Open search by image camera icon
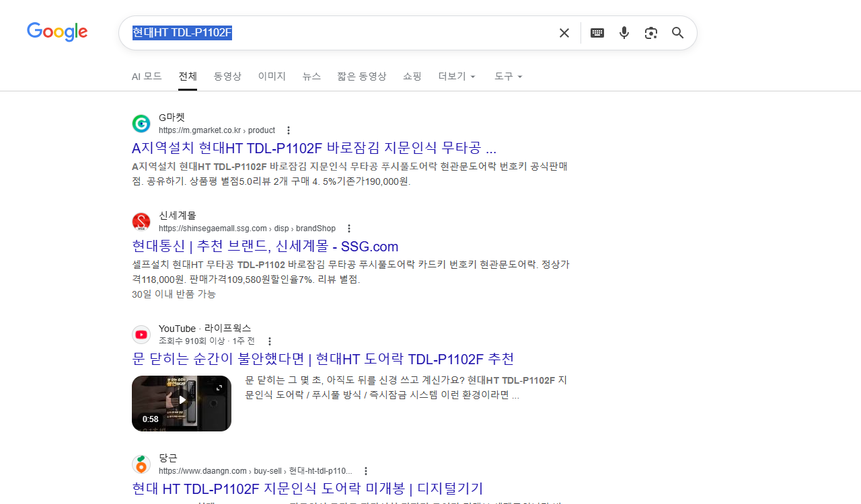861x504 pixels. pyautogui.click(x=650, y=33)
